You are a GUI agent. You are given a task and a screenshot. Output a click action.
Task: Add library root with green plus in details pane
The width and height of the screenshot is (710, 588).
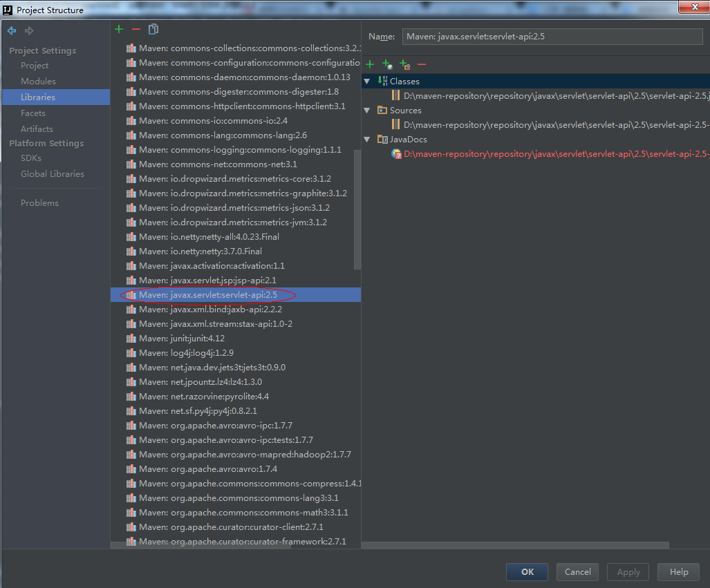pos(370,64)
